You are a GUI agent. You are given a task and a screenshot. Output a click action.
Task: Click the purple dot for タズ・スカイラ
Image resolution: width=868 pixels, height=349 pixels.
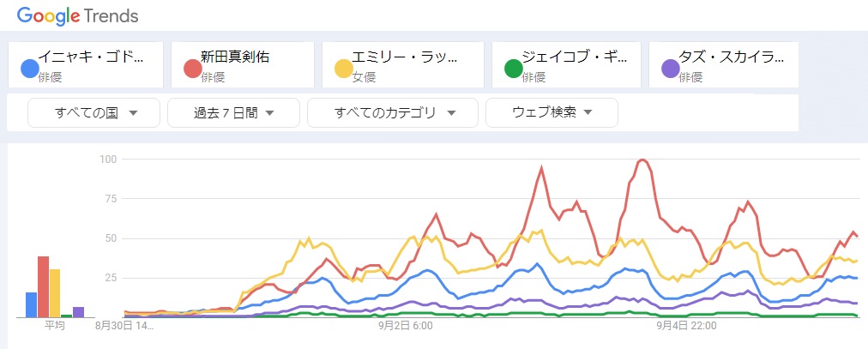670,69
